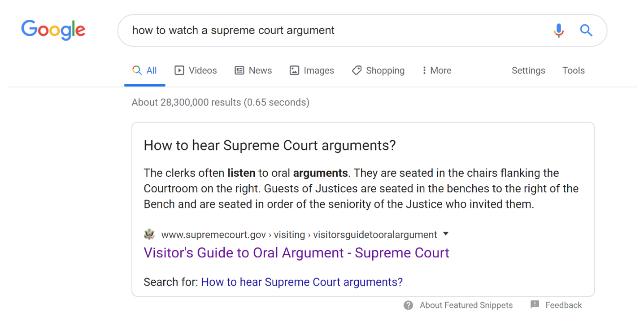Expand the arrow next to supremecourt.gov URL
This screenshot has width=644, height=330.
coord(445,234)
